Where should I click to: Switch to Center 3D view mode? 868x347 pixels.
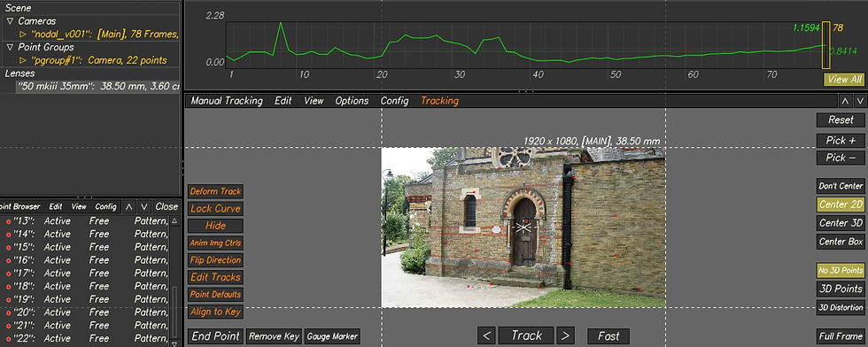[841, 223]
